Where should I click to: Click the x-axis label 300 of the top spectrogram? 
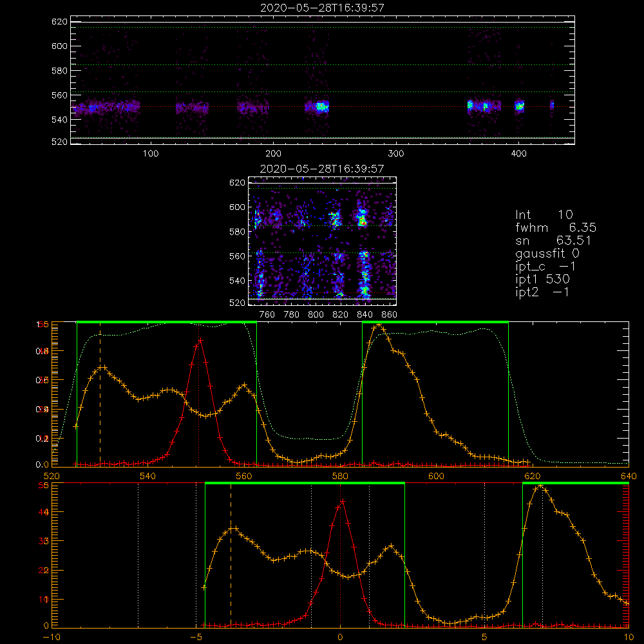(396, 154)
